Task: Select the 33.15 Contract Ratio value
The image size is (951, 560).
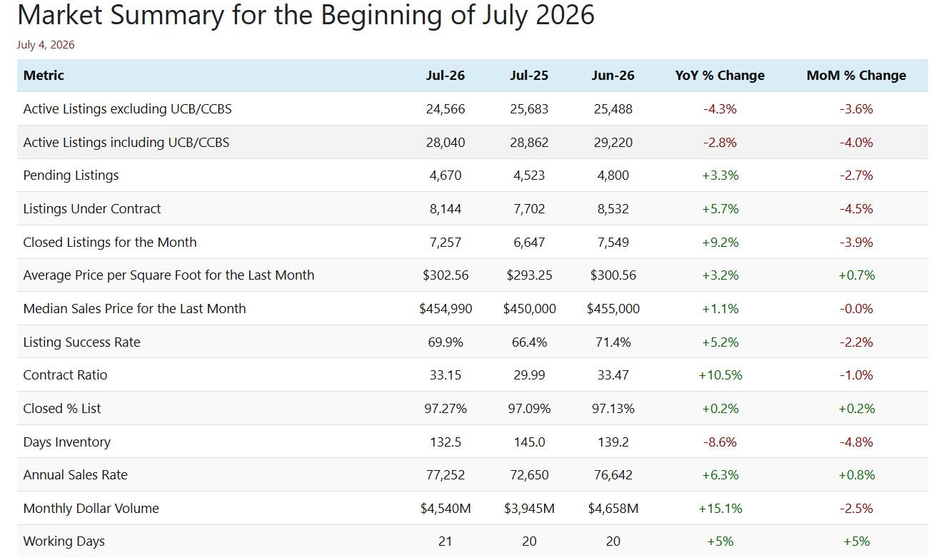Action: pyautogui.click(x=446, y=375)
